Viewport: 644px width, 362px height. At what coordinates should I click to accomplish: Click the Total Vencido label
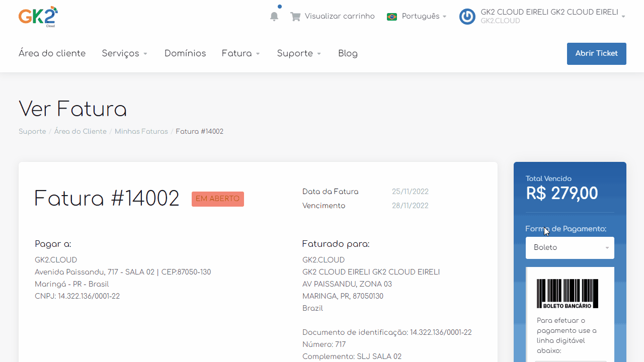point(548,178)
